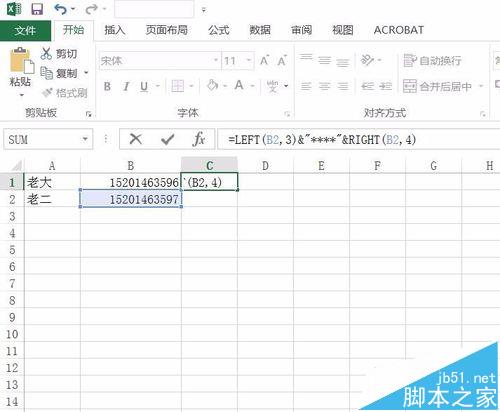Customize quick access toolbar dropdown
Image resolution: width=500 pixels, height=412 pixels.
pyautogui.click(x=204, y=10)
